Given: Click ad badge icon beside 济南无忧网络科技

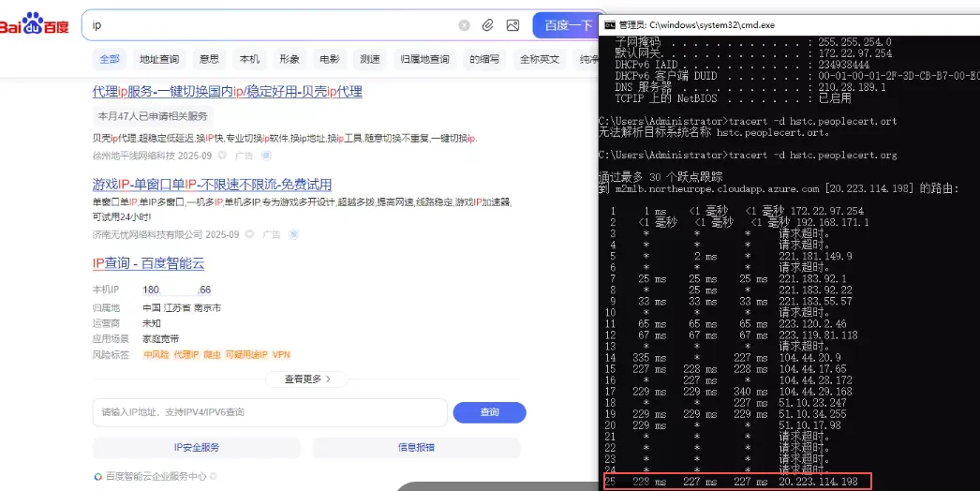Looking at the screenshot, I should coord(294,234).
